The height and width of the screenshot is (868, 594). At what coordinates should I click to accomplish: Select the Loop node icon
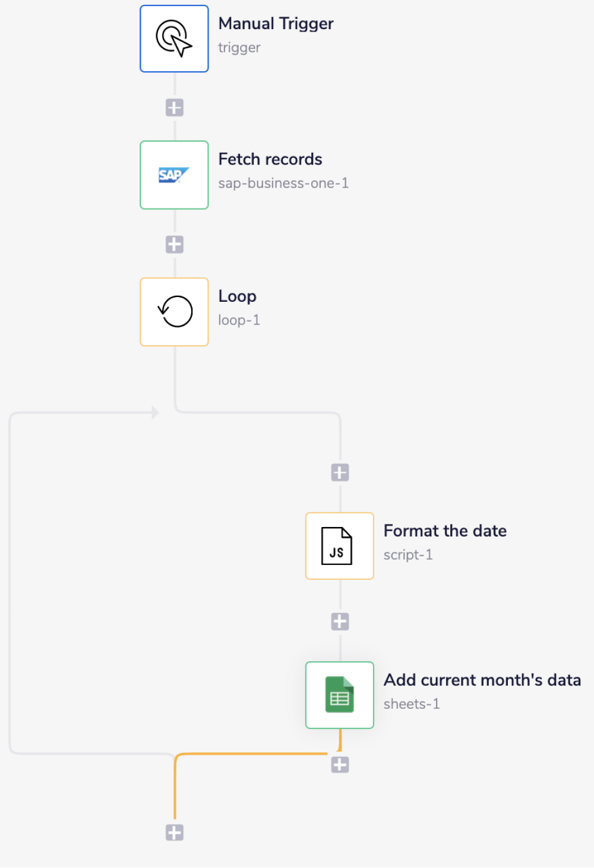click(x=174, y=312)
